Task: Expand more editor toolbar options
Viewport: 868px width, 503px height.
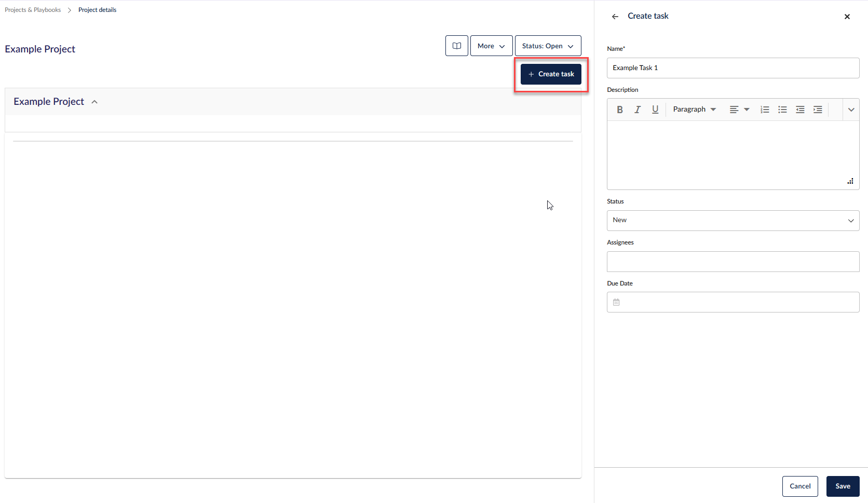Action: tap(851, 110)
